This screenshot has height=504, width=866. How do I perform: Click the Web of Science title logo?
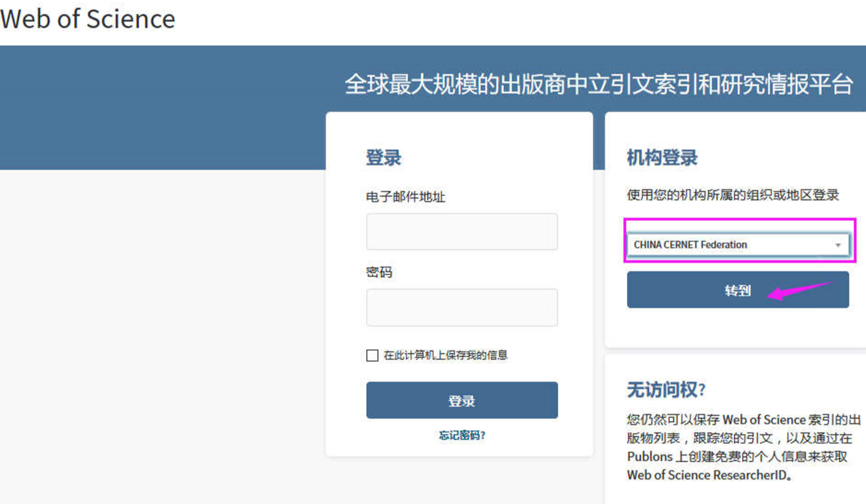(87, 18)
